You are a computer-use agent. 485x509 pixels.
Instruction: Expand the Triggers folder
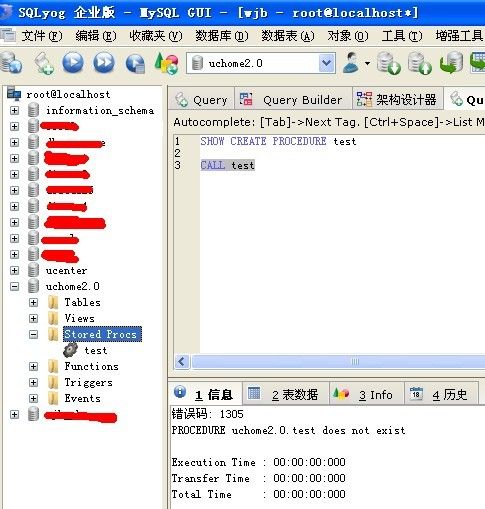point(33,382)
